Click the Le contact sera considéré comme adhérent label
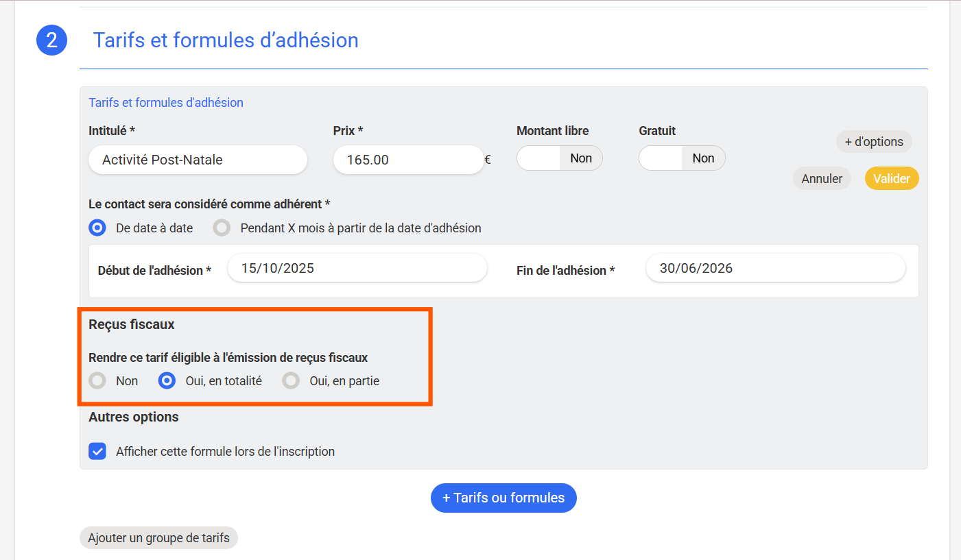Viewport: 961px width, 560px height. coord(209,204)
